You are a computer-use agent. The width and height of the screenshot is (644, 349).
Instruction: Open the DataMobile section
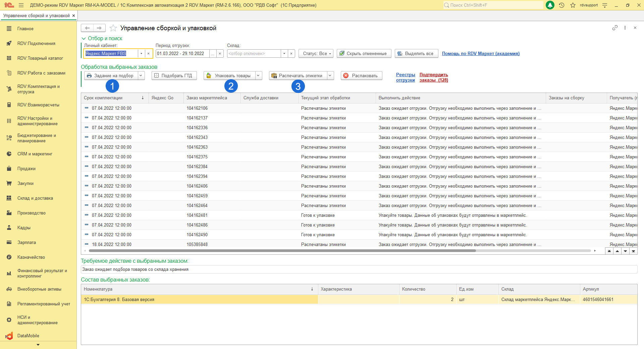(x=28, y=336)
